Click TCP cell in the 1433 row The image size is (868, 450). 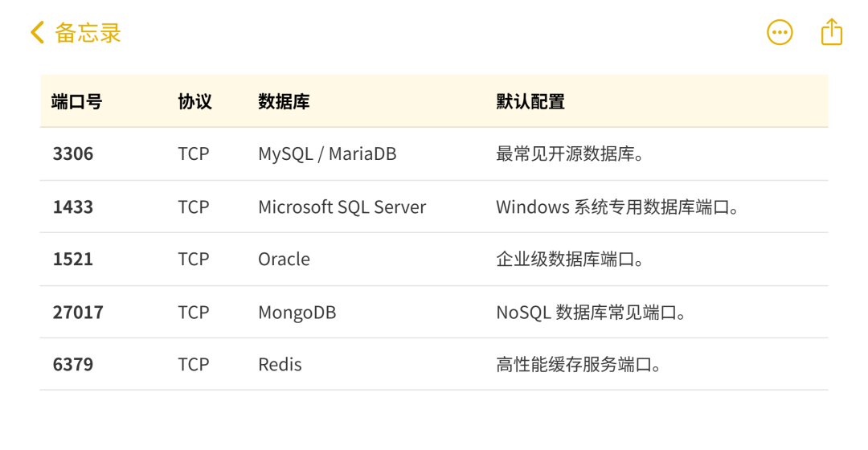pos(194,207)
